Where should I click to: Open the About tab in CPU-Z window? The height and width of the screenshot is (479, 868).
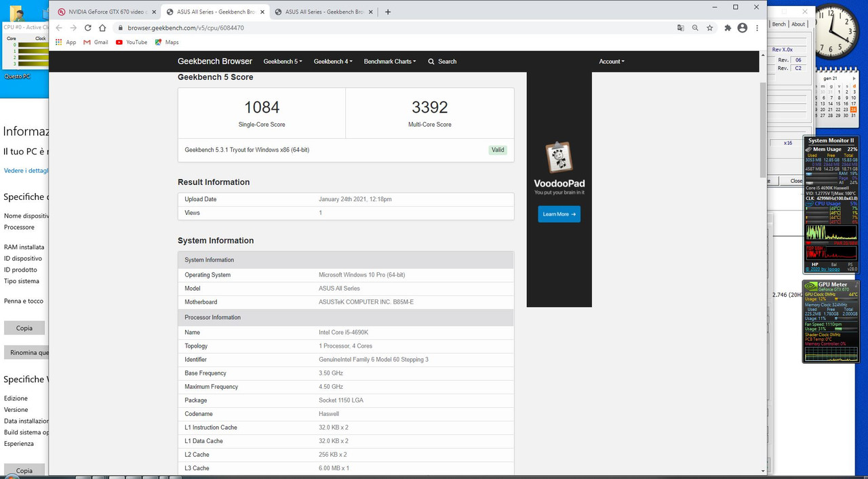(799, 24)
